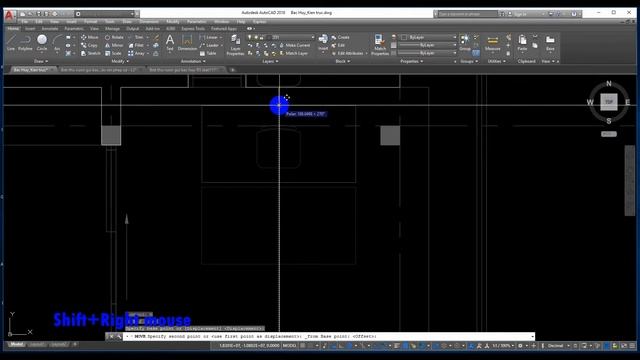Image resolution: width=640 pixels, height=360 pixels.
Task: Click the Group tool
Action: click(464, 43)
